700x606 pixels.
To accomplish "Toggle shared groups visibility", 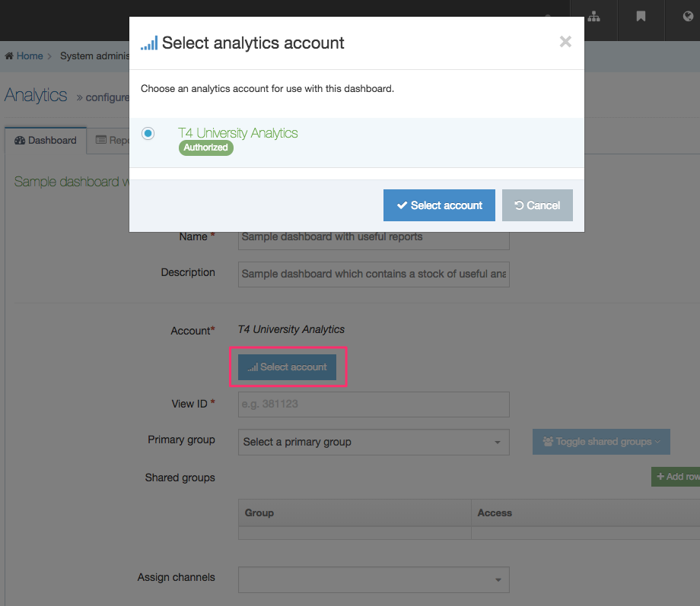I will [x=601, y=441].
